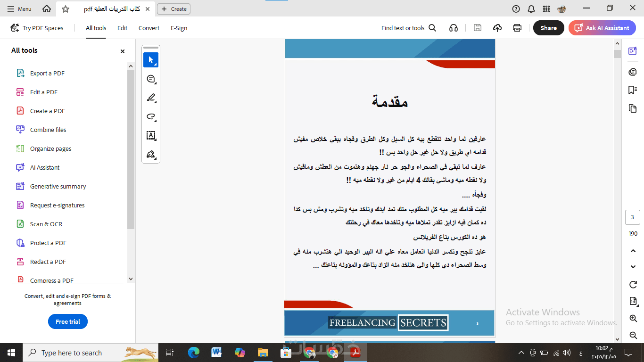Open the E-Sign tab

coord(179,28)
